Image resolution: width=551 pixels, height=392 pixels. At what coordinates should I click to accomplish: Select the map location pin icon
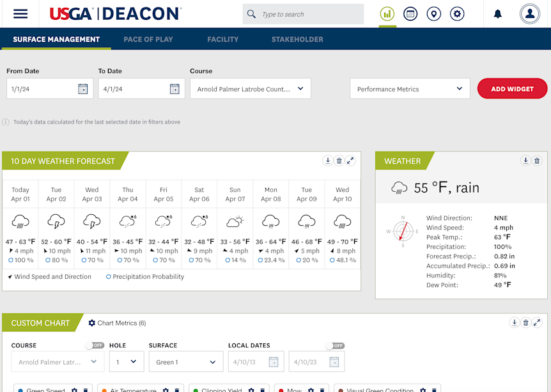[x=433, y=13]
